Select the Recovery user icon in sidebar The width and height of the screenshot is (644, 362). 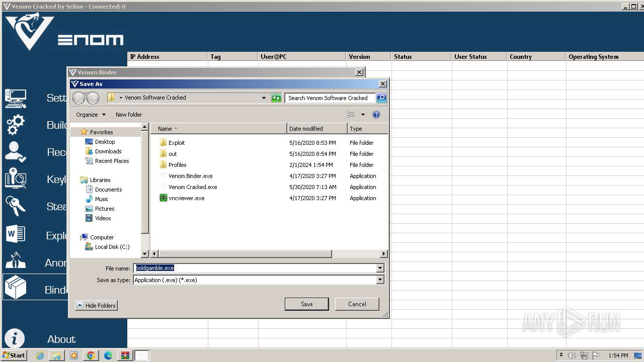tap(16, 152)
